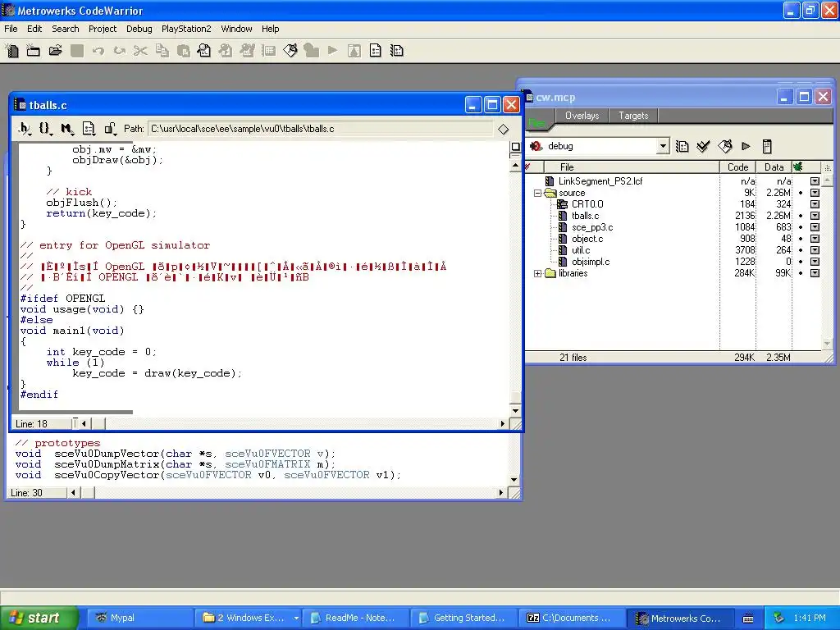Toggle debug info dot for source folder row

click(x=801, y=193)
